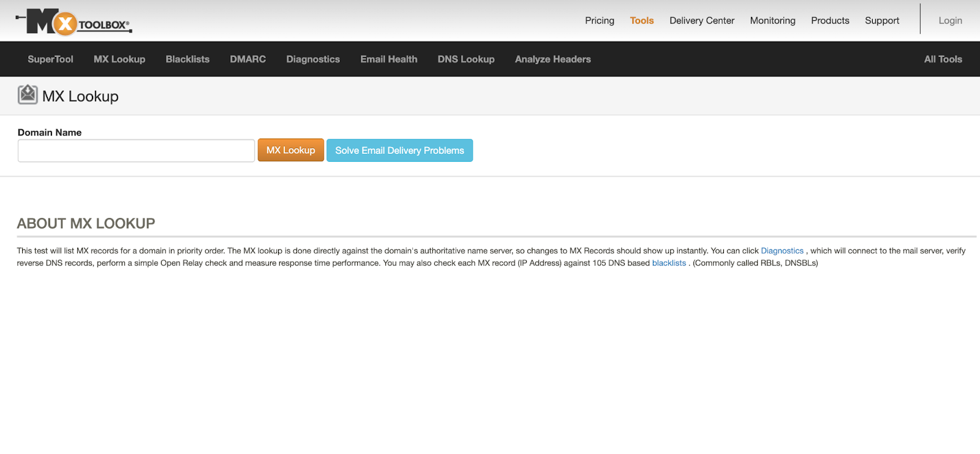Open the Diagnostics tab
The height and width of the screenshot is (454, 980).
click(x=313, y=59)
